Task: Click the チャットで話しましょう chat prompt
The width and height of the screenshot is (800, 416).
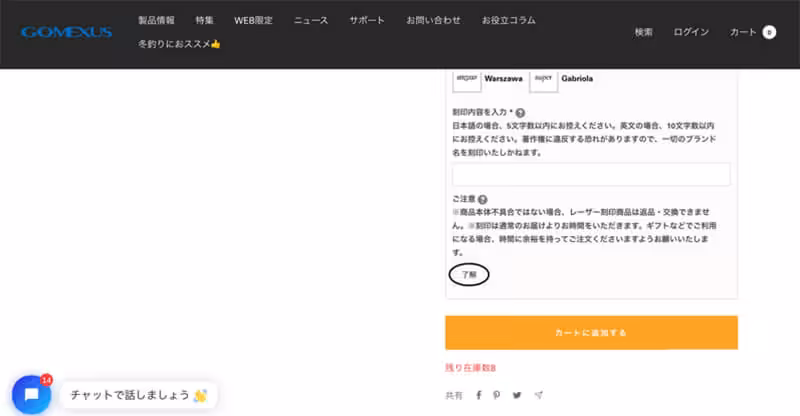Action: coord(139,395)
